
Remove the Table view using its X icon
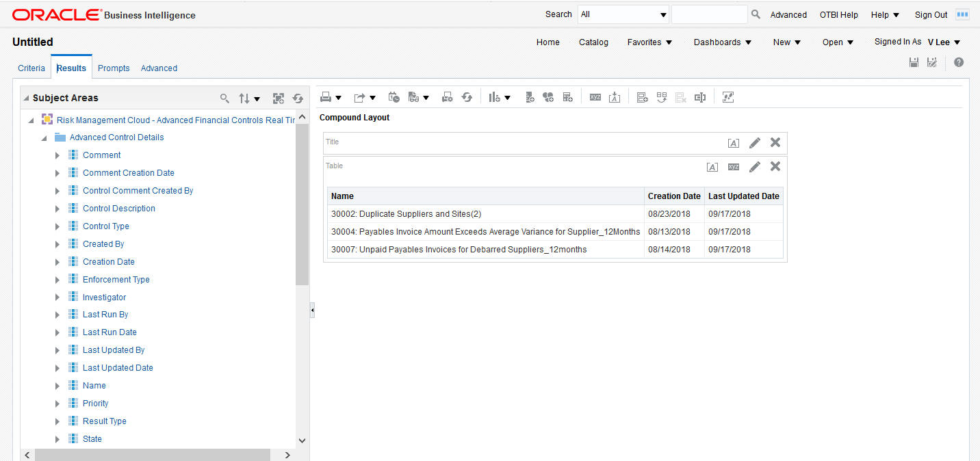[x=775, y=166]
